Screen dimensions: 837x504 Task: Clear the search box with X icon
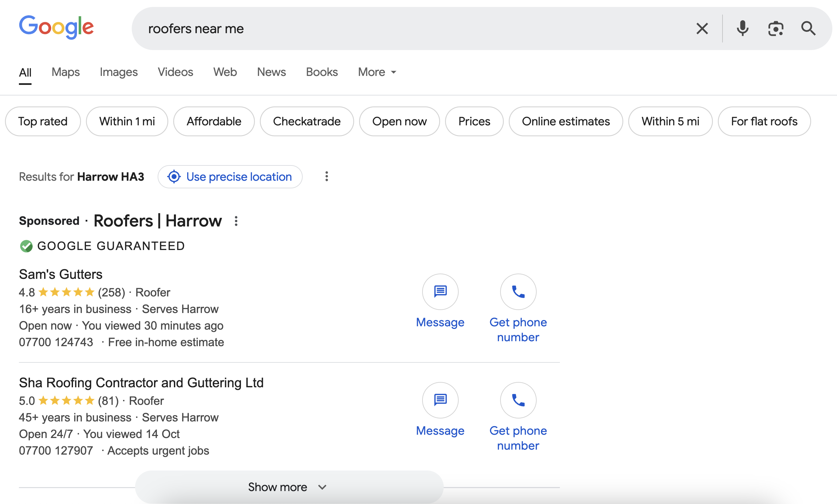(x=702, y=29)
